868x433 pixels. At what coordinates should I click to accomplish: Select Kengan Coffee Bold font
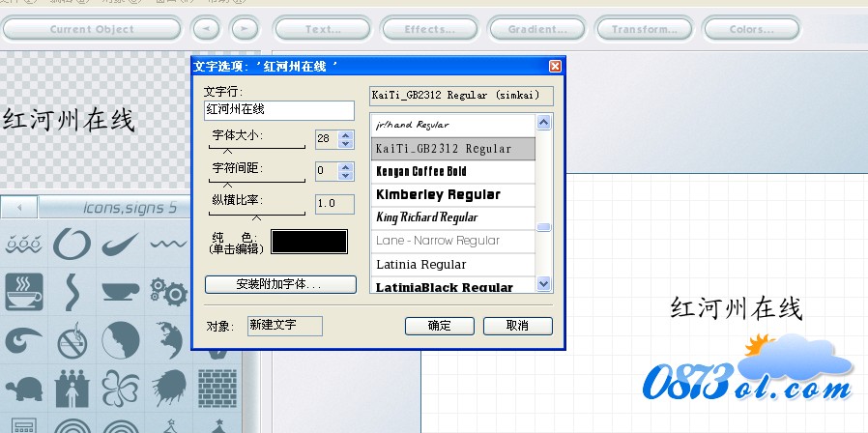point(453,172)
